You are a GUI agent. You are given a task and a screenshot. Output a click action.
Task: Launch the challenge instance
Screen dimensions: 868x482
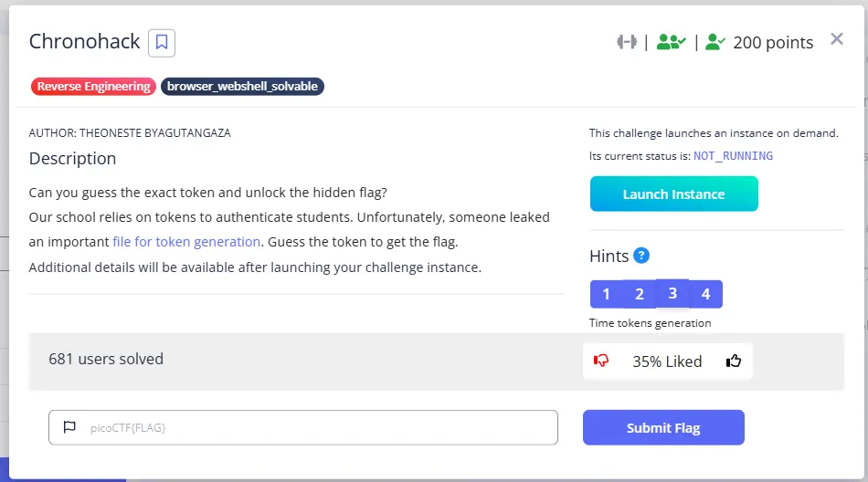673,194
